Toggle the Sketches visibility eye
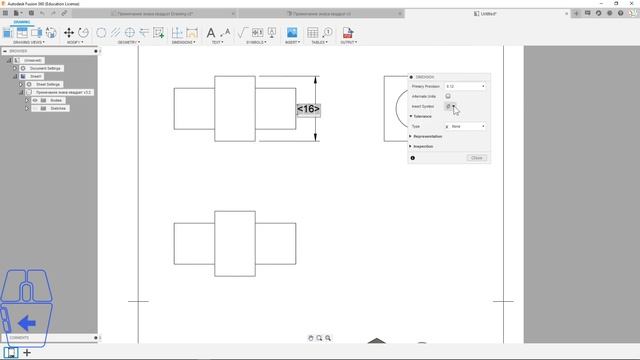This screenshot has height=360, width=640. [x=35, y=108]
